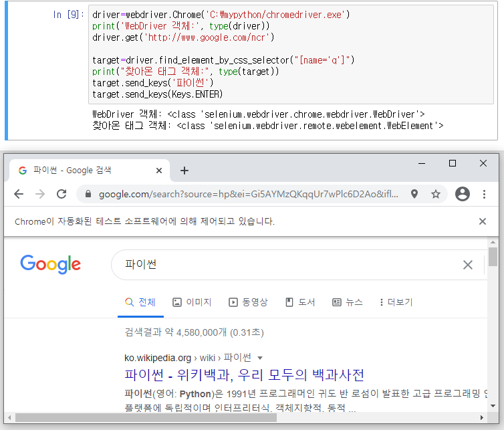Screen dimensions: 504x430
Task: Go forward with the browser forward arrow
Action: 40,194
